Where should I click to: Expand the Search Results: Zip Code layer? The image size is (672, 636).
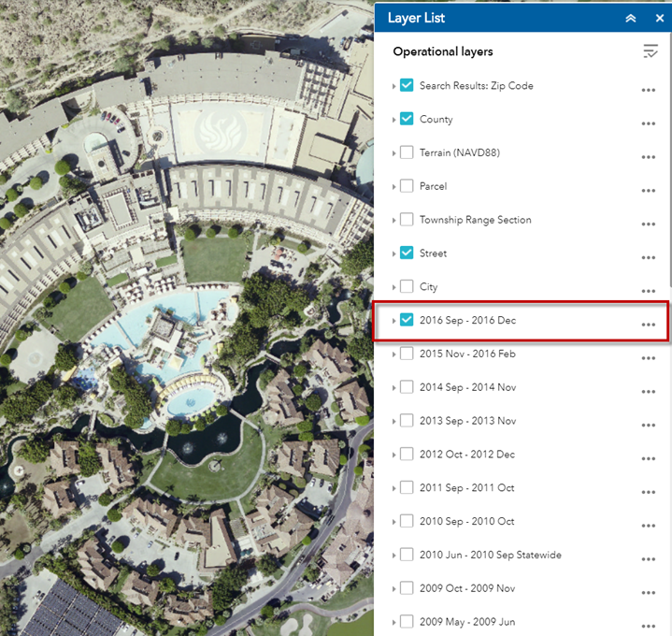coord(393,86)
